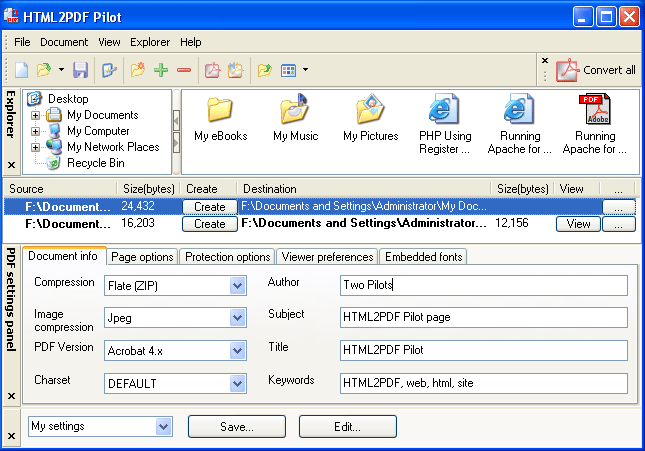Click browse '...' button in 12,156 row
The width and height of the screenshot is (645, 451).
tap(619, 224)
